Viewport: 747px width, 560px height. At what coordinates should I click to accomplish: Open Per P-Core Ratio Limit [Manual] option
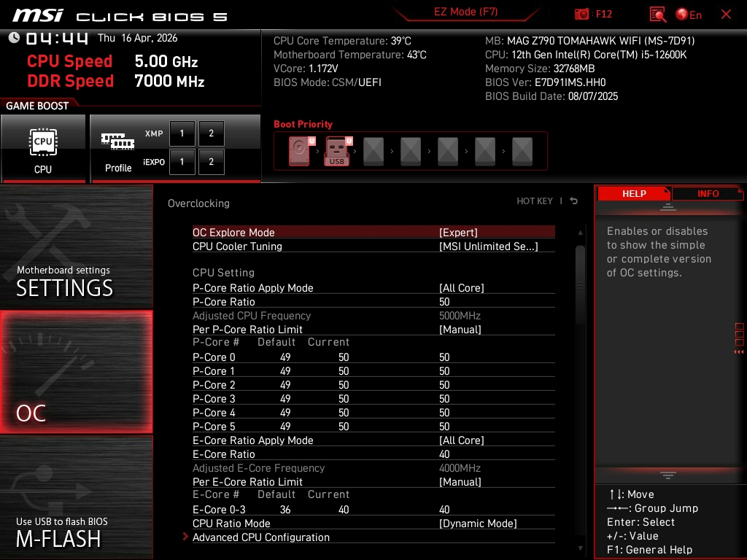[373, 329]
